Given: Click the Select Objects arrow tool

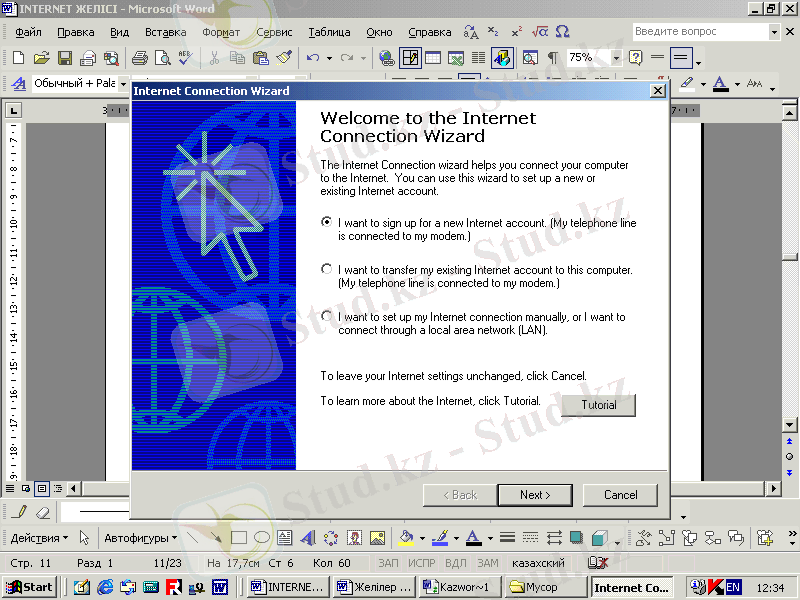Looking at the screenshot, I should coord(84,538).
